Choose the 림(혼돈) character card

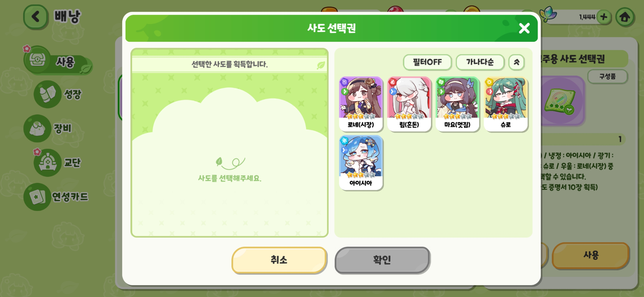point(409,104)
